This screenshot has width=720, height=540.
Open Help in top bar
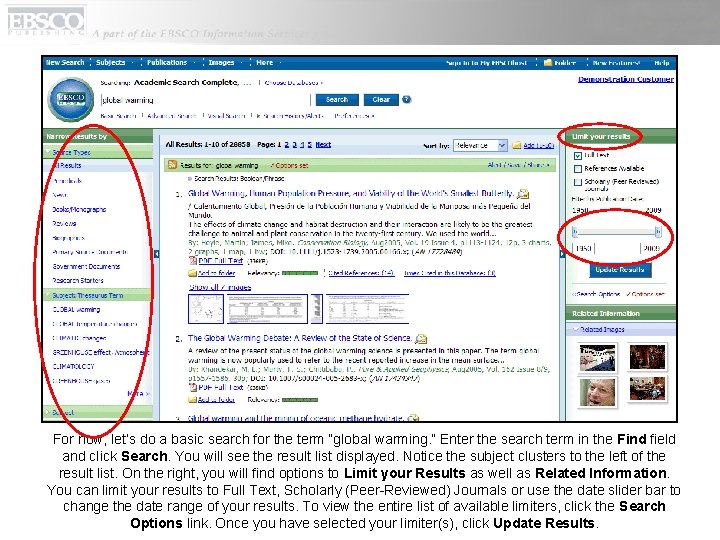click(662, 63)
